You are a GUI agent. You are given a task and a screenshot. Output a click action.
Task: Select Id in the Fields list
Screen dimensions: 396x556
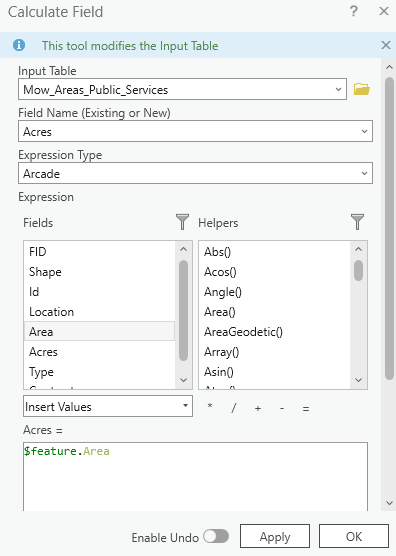[x=99, y=292]
